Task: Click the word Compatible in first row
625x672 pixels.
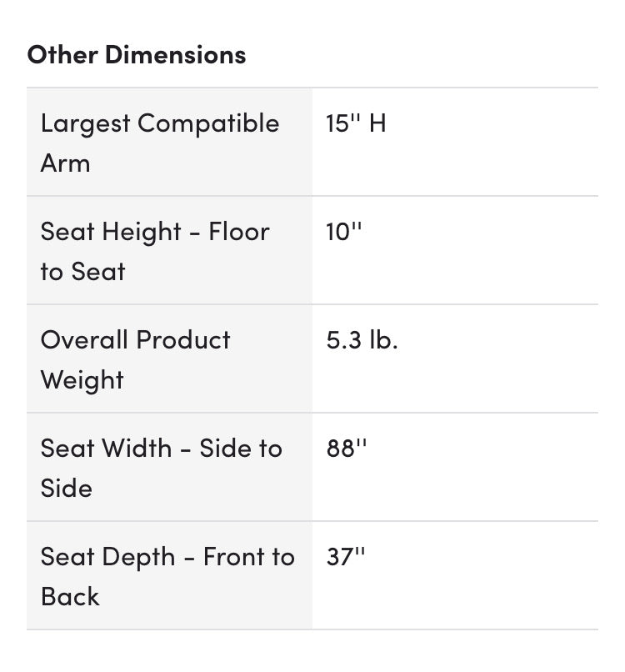Action: pyautogui.click(x=208, y=124)
